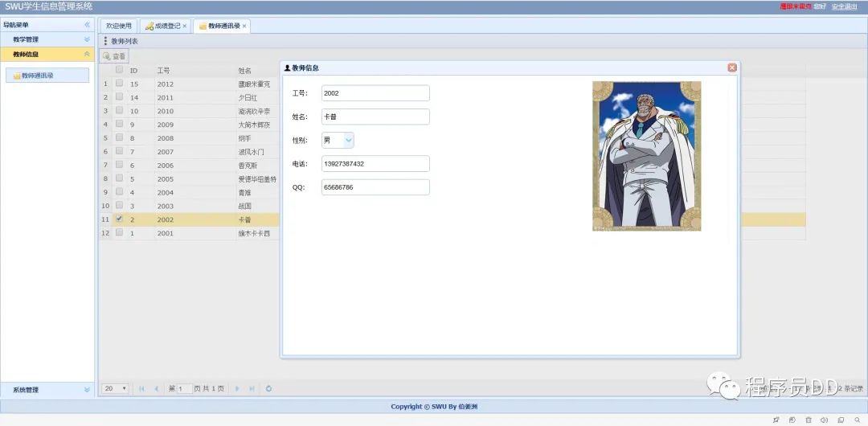Click the 工号 column header

pos(163,71)
